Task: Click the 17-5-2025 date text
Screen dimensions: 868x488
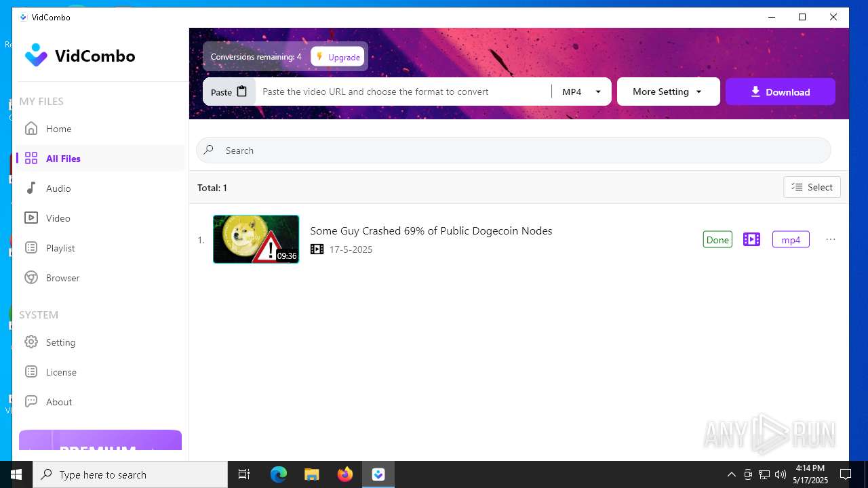Action: pyautogui.click(x=351, y=249)
